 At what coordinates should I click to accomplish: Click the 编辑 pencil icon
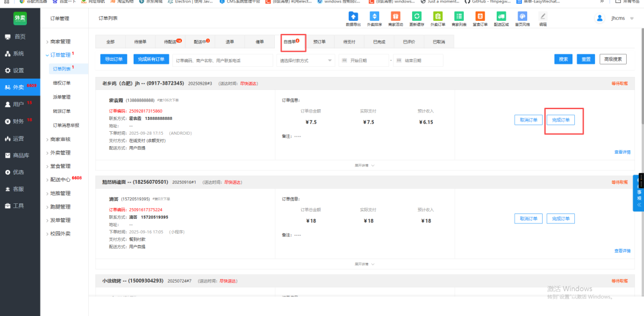coord(543,17)
